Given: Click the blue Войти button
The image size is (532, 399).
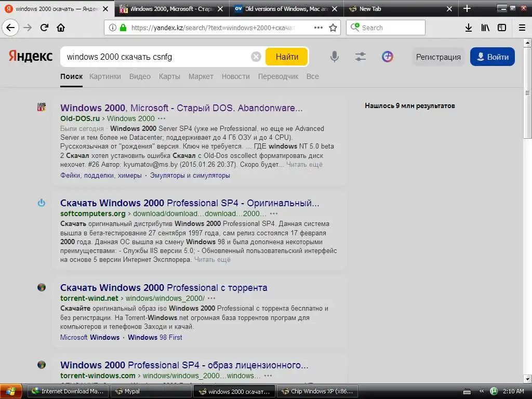Looking at the screenshot, I should [493, 57].
